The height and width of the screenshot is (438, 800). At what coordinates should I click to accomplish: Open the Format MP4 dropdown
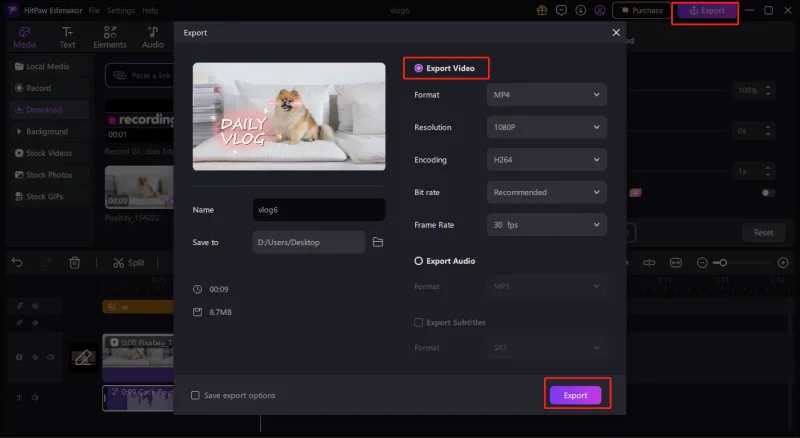pyautogui.click(x=546, y=94)
